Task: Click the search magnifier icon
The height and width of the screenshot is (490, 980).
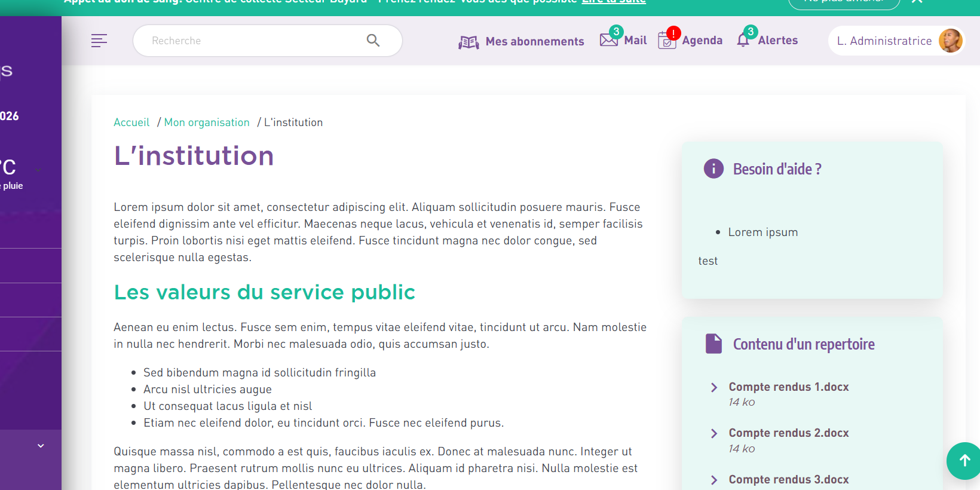Action: click(373, 41)
